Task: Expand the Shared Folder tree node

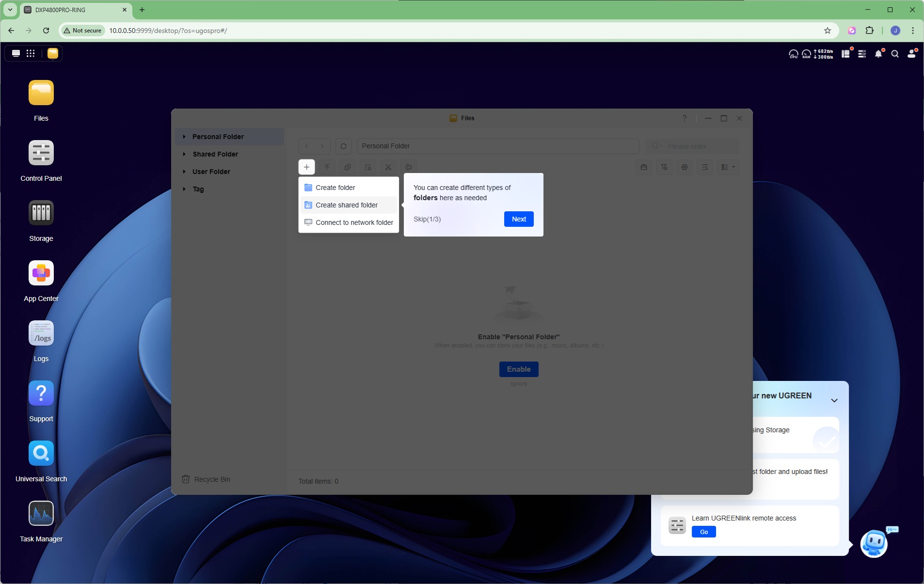Action: 184,154
